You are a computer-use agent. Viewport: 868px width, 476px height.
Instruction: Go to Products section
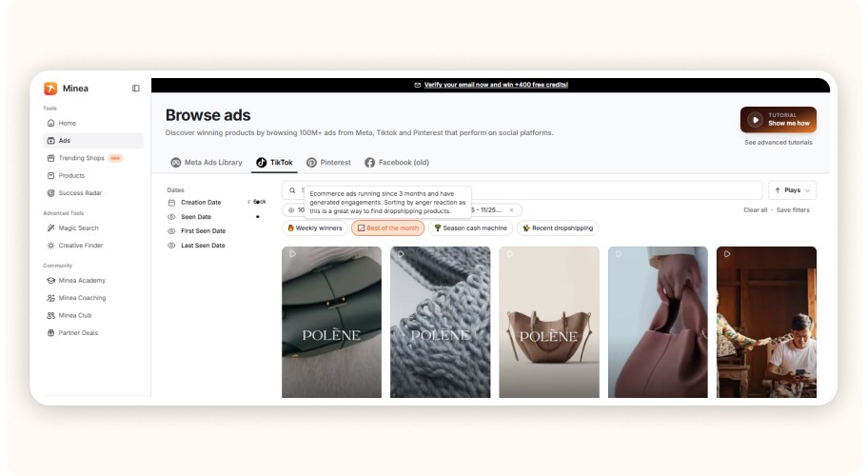[x=93, y=175]
